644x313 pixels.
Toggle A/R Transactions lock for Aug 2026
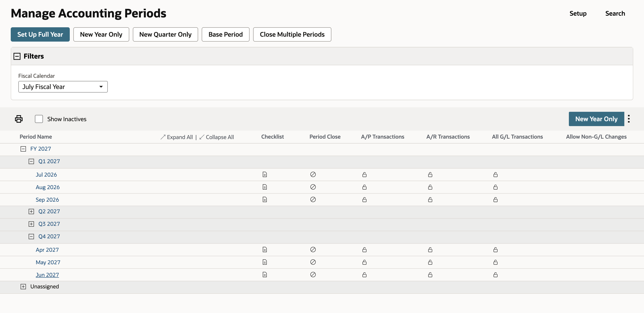430,187
